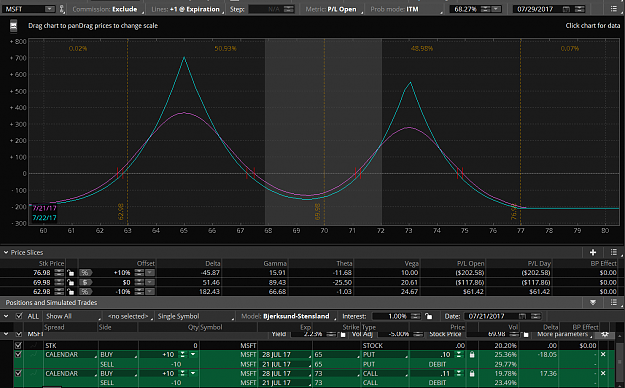Toggle the ALL checkbox

(19, 316)
